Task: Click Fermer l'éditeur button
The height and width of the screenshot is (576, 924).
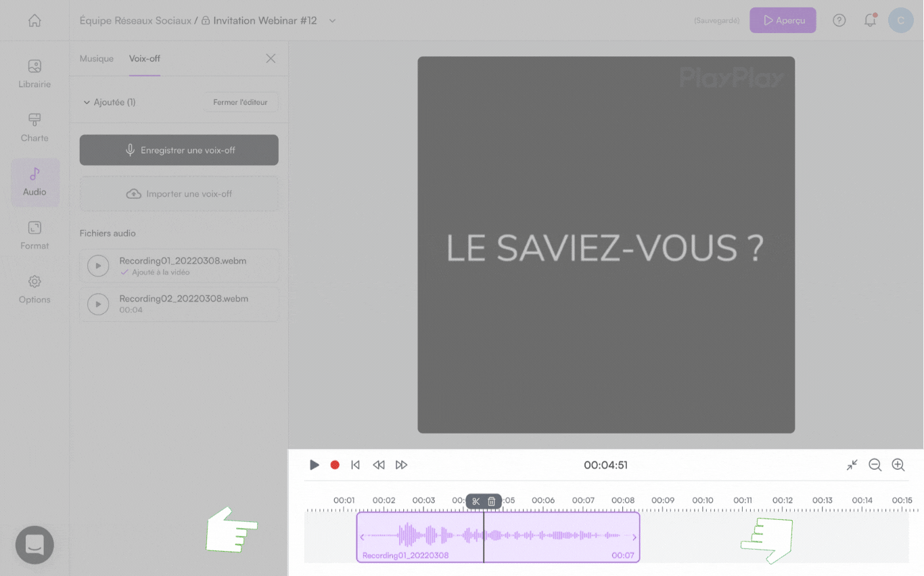Action: pyautogui.click(x=241, y=102)
